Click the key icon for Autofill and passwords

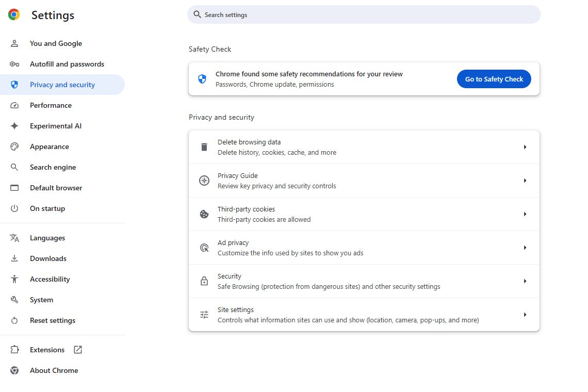click(x=14, y=64)
